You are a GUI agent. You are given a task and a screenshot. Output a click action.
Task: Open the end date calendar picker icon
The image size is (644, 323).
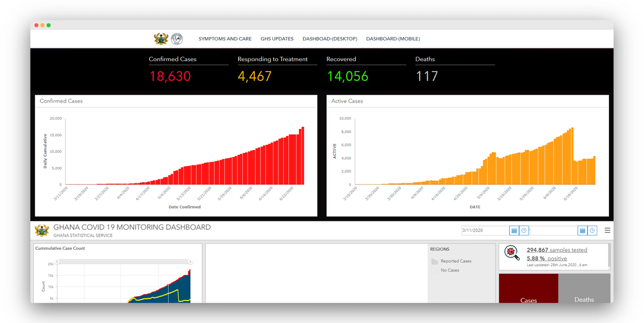click(x=582, y=231)
